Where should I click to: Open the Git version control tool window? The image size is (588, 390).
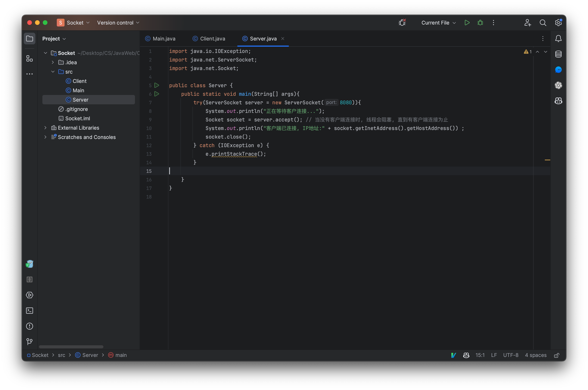tap(30, 342)
